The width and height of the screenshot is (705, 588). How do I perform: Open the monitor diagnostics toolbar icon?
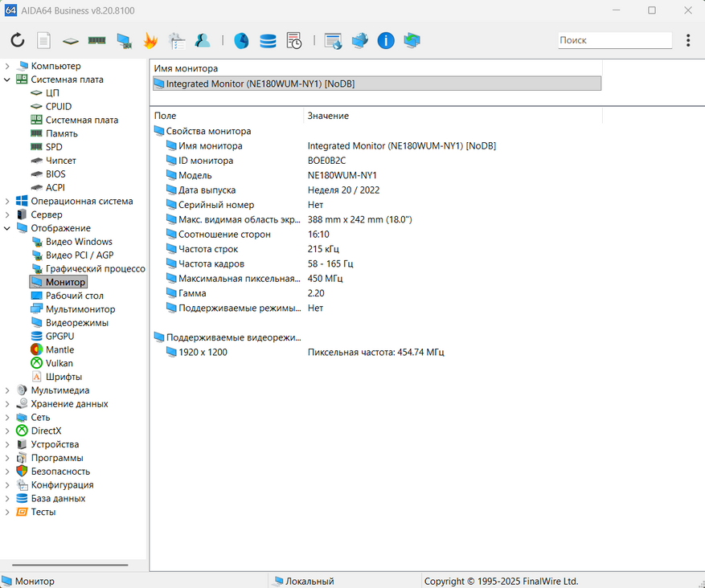pyautogui.click(x=124, y=40)
